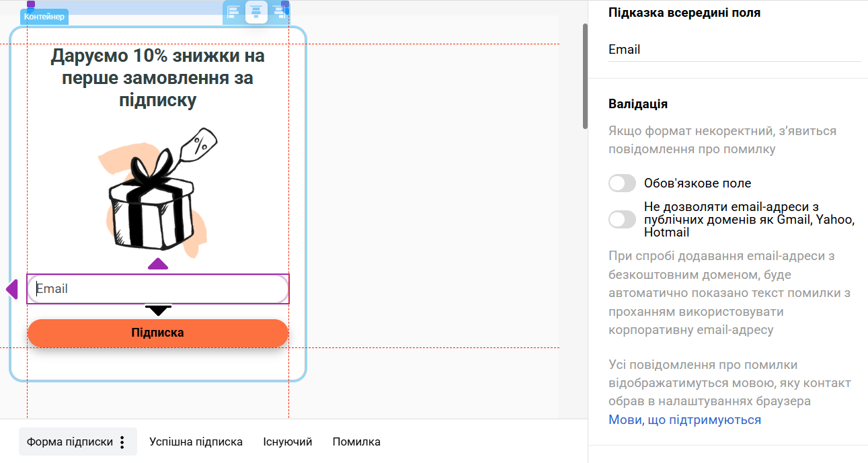Select the Email field inside the form

tap(158, 289)
